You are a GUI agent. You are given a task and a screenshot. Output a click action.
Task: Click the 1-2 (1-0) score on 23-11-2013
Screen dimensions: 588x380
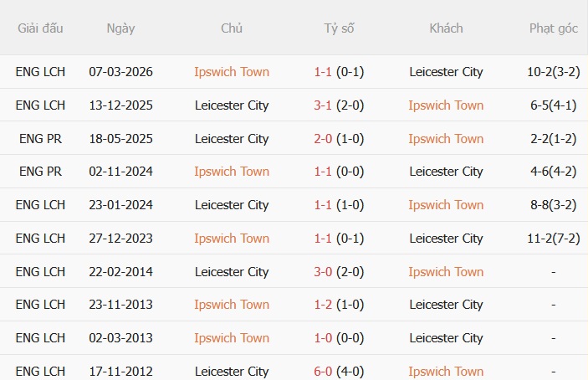pyautogui.click(x=339, y=305)
